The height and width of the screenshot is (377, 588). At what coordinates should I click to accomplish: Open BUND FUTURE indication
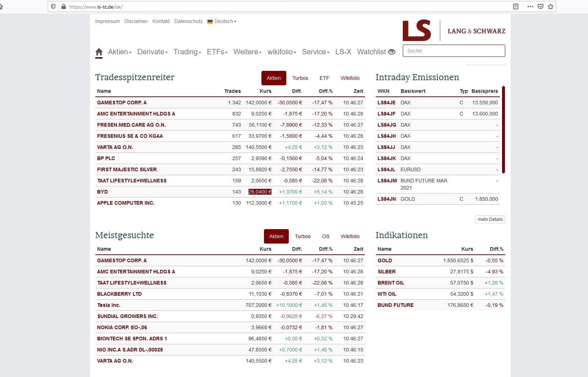tap(396, 305)
